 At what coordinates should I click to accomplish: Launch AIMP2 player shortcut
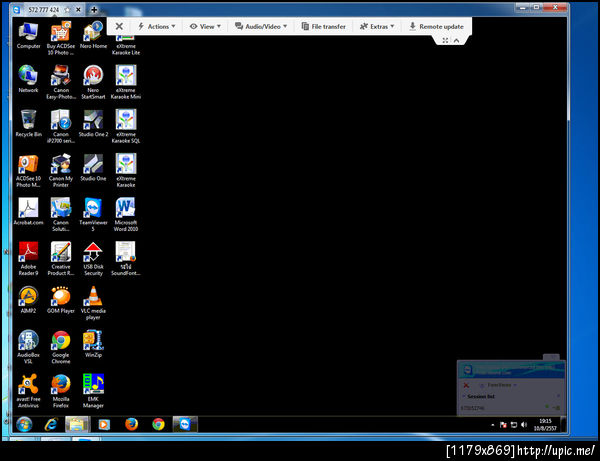[28, 300]
